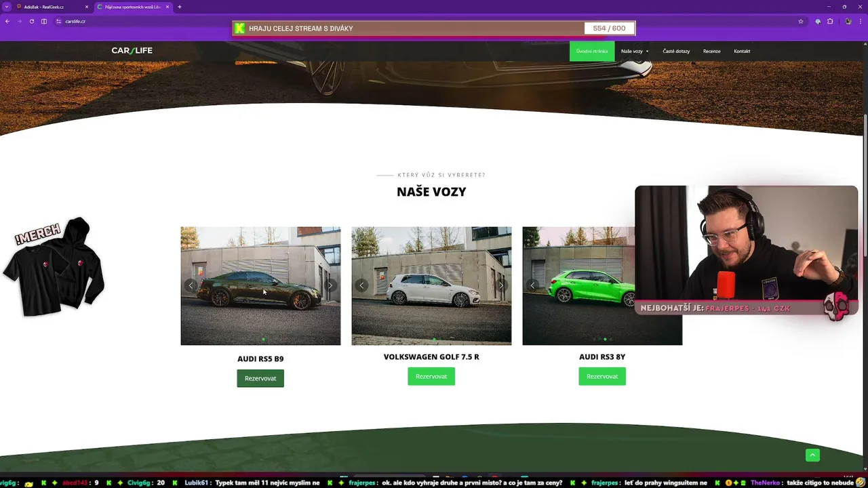Open the tab search chevron
This screenshot has height=488, width=868.
(x=8, y=7)
